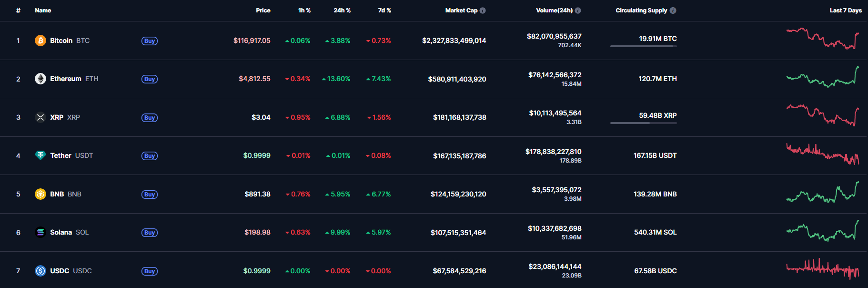Image resolution: width=868 pixels, height=288 pixels.
Task: Click the Buy button for Solana
Action: [150, 233]
